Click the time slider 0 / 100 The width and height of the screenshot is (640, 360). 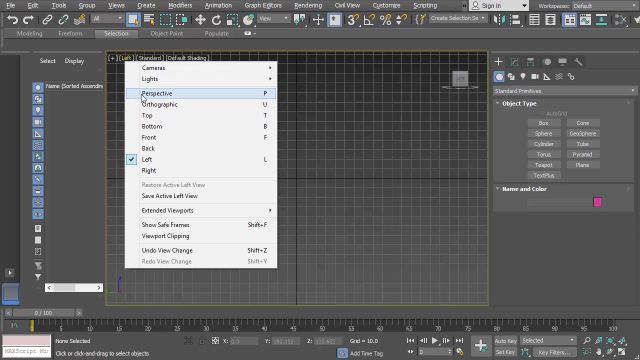pos(43,313)
